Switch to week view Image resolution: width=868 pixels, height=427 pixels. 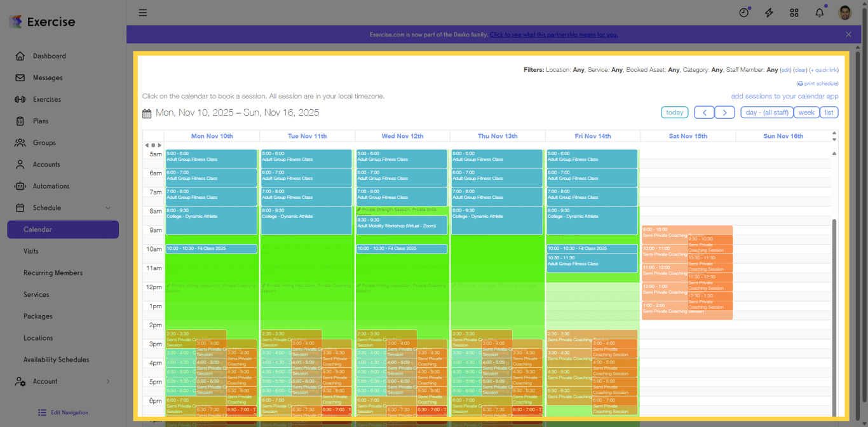click(x=806, y=112)
